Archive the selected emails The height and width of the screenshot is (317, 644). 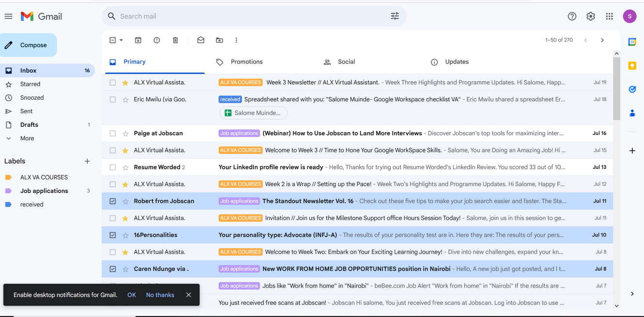[138, 40]
